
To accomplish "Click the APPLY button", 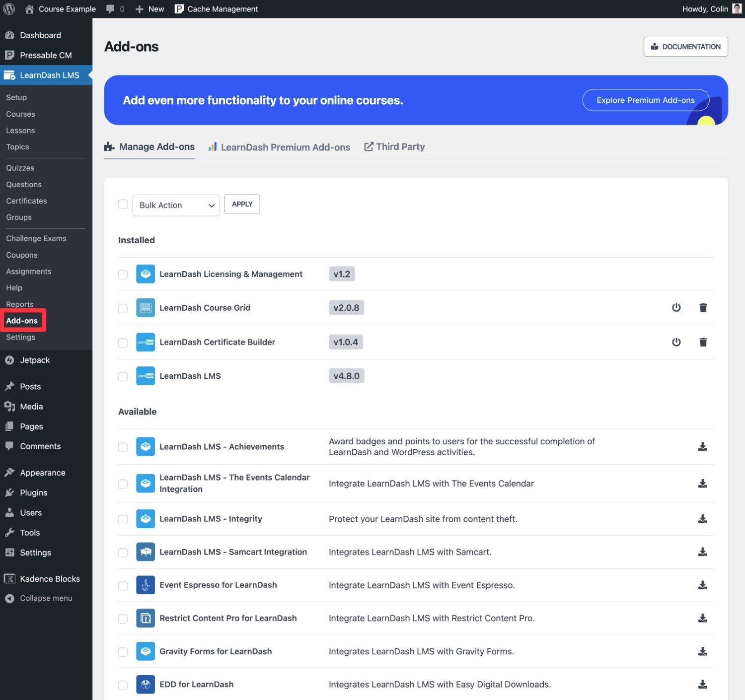I will click(242, 204).
